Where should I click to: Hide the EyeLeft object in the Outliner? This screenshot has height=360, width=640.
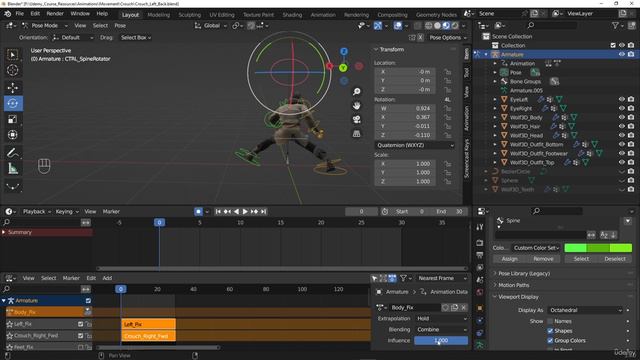622,99
